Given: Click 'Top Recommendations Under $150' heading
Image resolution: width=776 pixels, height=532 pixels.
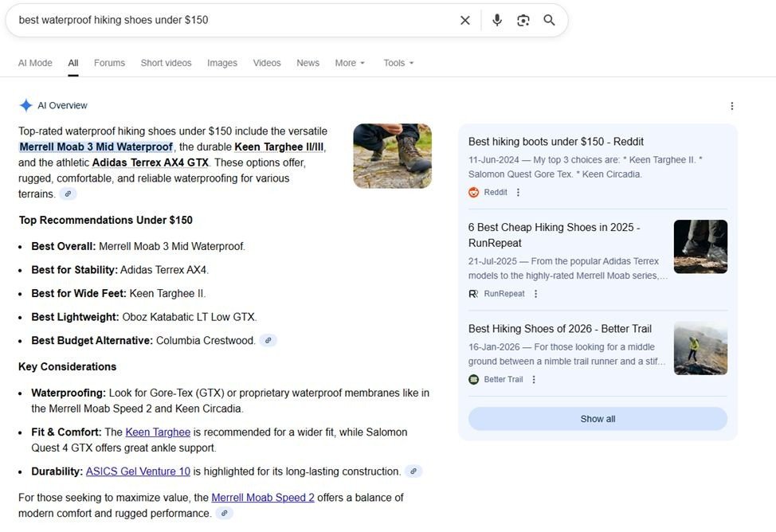Looking at the screenshot, I should click(106, 221).
